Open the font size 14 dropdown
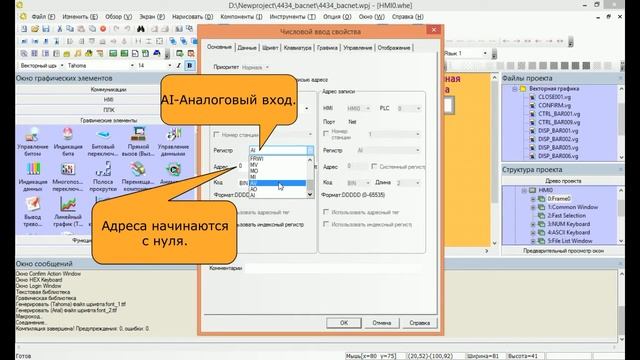 (x=170, y=65)
